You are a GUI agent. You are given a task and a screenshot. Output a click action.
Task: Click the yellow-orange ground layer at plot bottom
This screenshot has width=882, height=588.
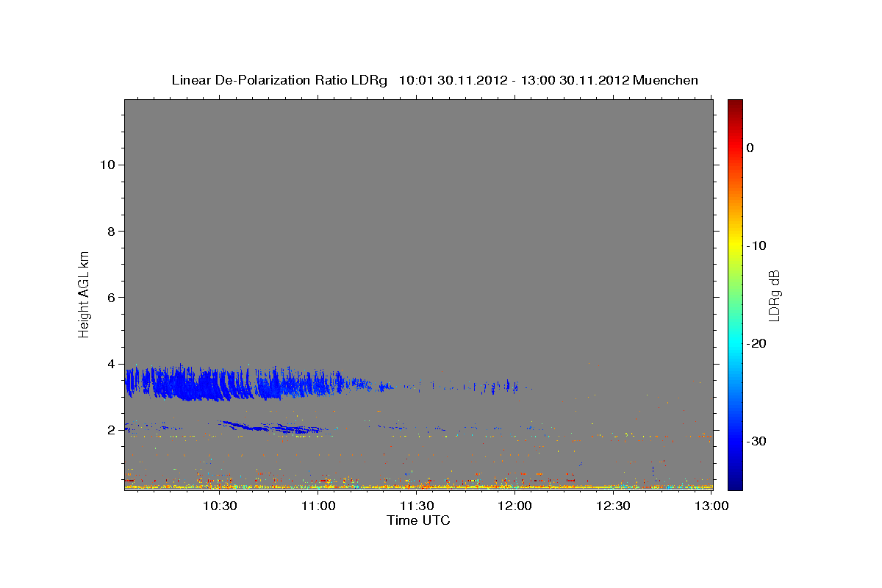pyautogui.click(x=418, y=487)
